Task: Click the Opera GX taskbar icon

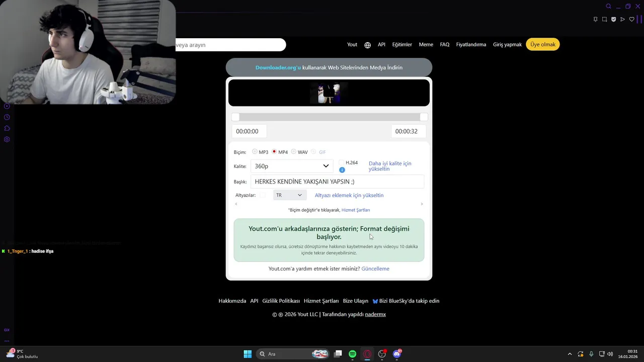Action: click(367, 354)
